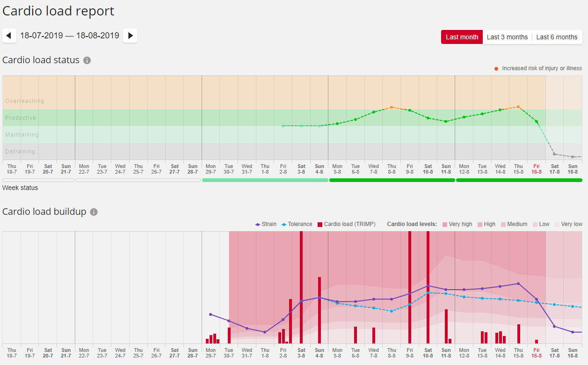Screen dimensions: 588x365
Task: Click the date range 18-07-2019 — 18-08-2019 text
Action: [x=70, y=36]
